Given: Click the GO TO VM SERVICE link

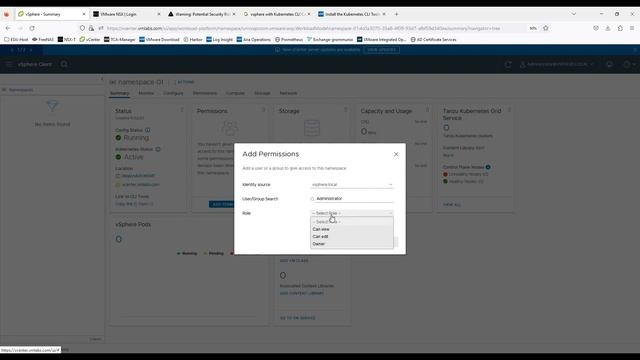Looking at the screenshot, I should pos(298,318).
